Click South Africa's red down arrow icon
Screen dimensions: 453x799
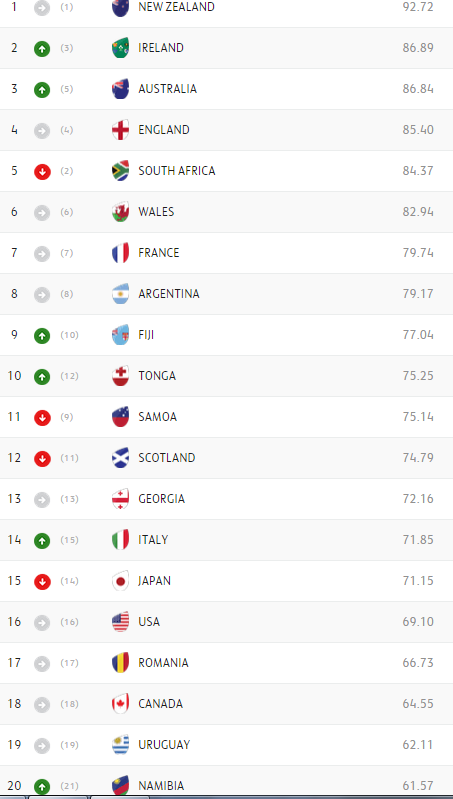[x=42, y=172]
